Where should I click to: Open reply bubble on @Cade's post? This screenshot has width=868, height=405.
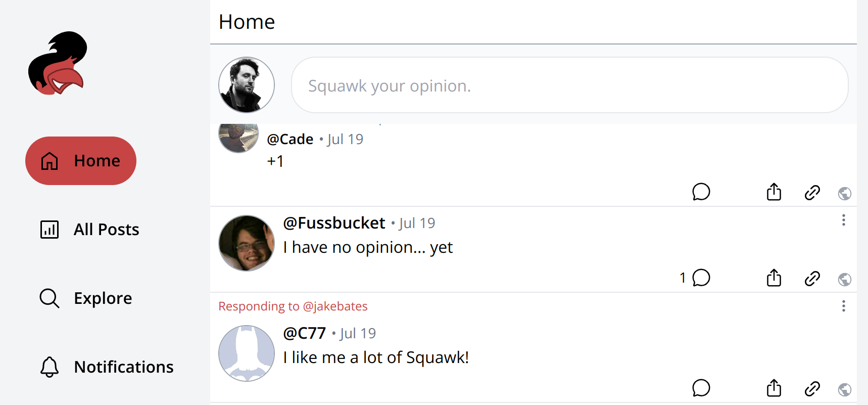pyautogui.click(x=701, y=192)
